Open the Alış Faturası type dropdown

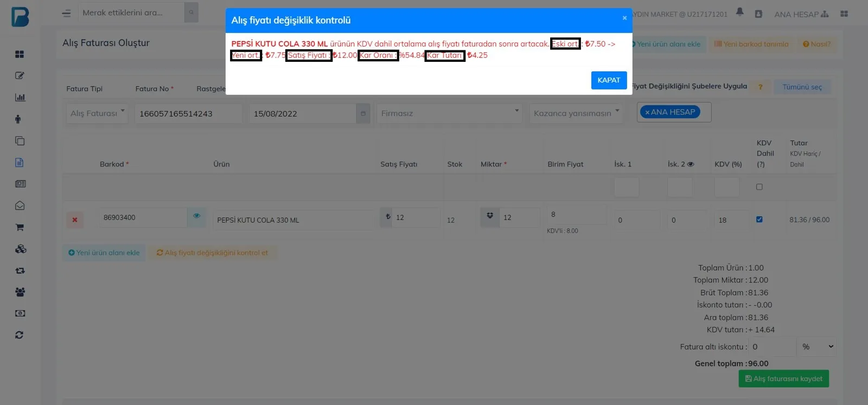pyautogui.click(x=97, y=113)
